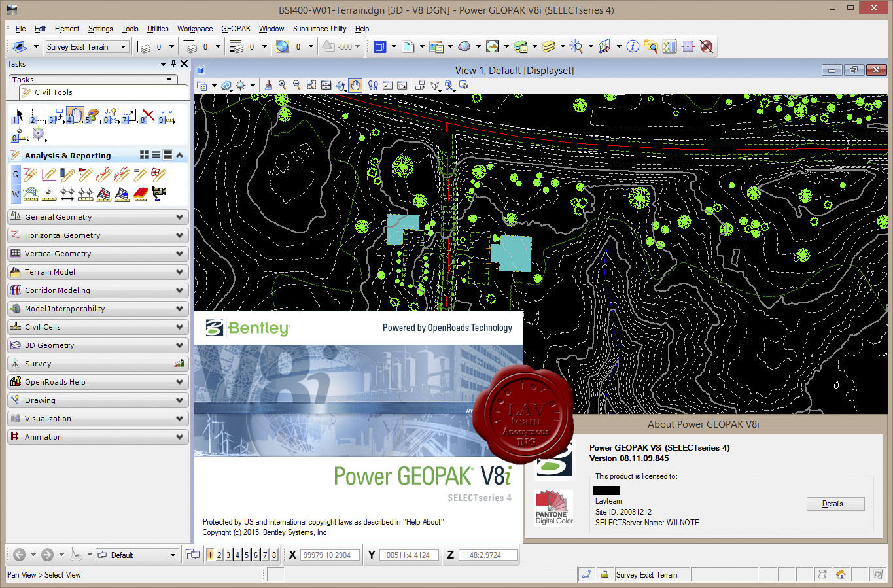Expand the Corridor Modeling task group
This screenshot has width=893, height=588.
tap(98, 290)
